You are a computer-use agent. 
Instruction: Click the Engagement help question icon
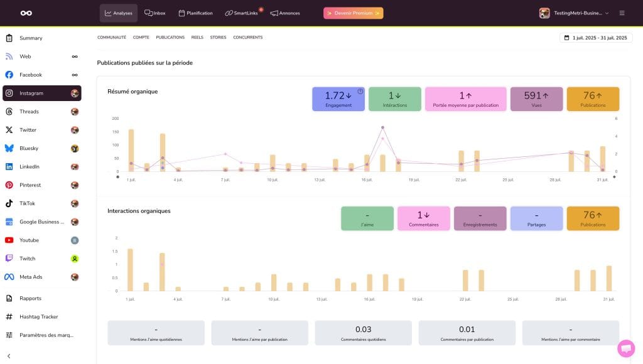coord(360,92)
